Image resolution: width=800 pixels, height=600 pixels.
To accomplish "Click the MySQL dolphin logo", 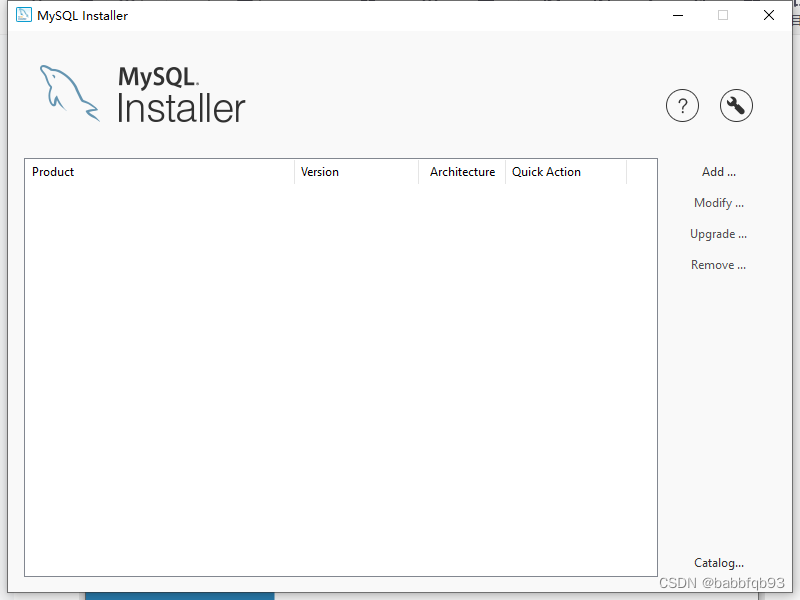I will [69, 93].
